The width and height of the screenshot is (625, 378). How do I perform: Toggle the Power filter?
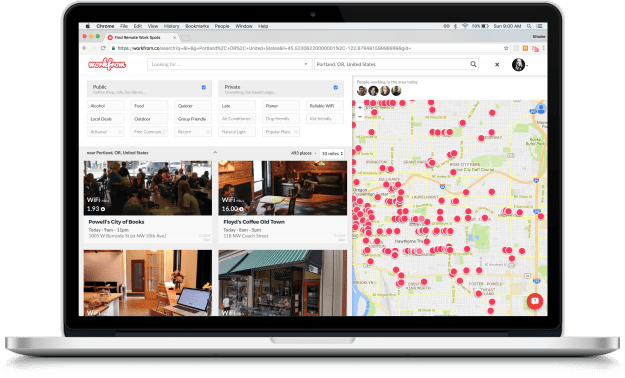coord(281,106)
